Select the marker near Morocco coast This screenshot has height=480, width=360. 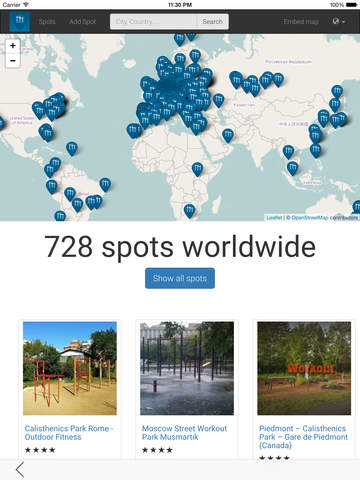click(133, 131)
